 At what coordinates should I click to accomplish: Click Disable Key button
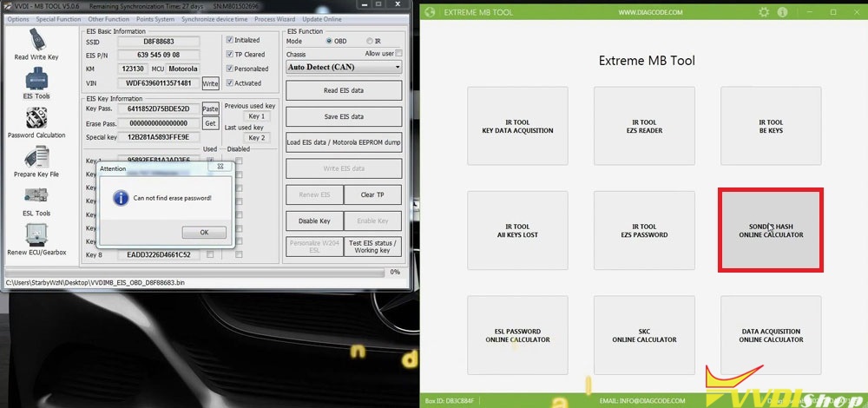click(314, 220)
